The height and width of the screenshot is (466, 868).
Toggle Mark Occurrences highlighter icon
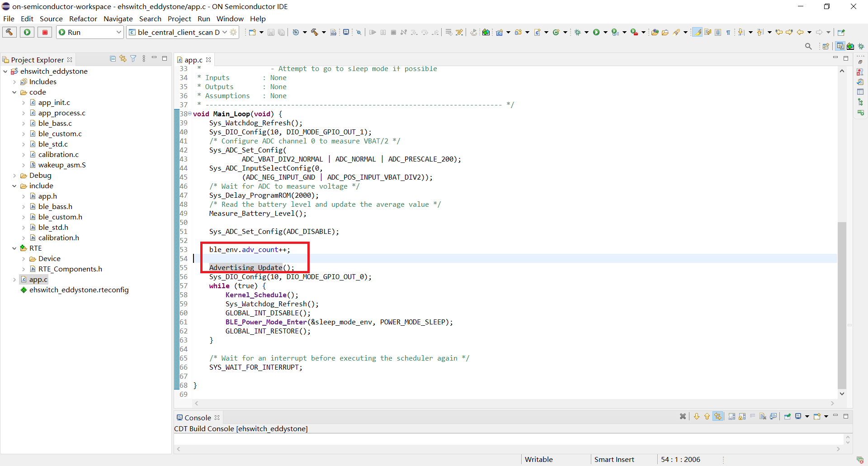click(x=698, y=32)
